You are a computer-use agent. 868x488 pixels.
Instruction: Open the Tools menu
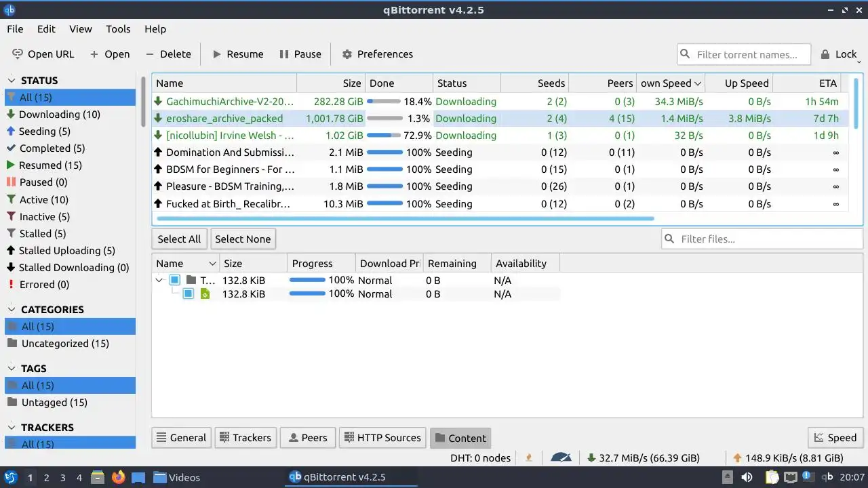coord(118,29)
